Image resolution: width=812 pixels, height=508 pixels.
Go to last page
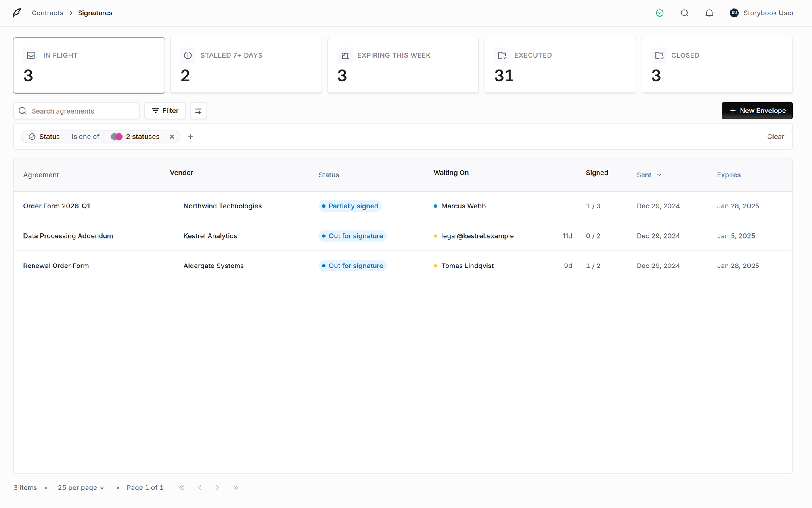click(236, 488)
